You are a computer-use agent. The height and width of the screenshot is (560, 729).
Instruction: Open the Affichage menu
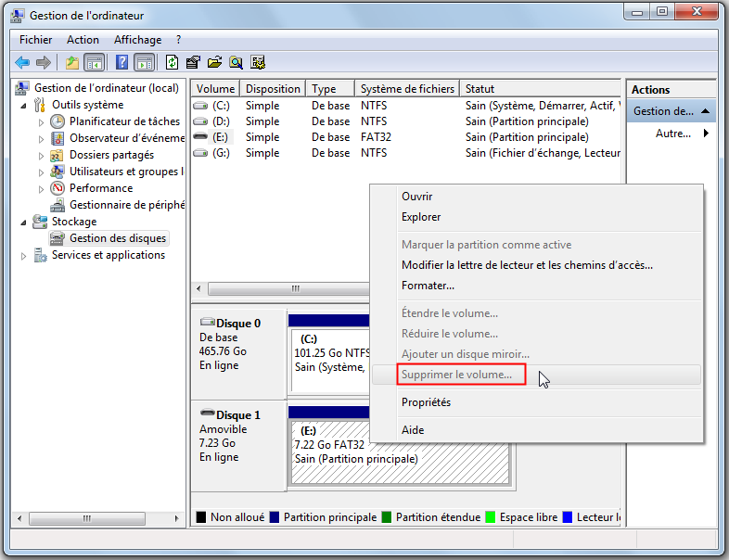pyautogui.click(x=137, y=40)
